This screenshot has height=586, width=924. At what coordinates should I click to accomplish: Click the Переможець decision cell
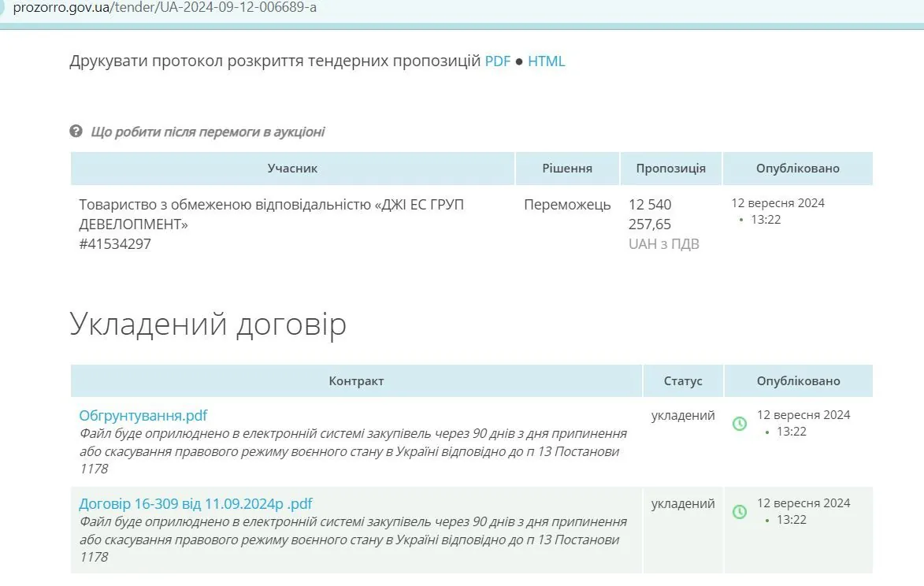pos(567,205)
